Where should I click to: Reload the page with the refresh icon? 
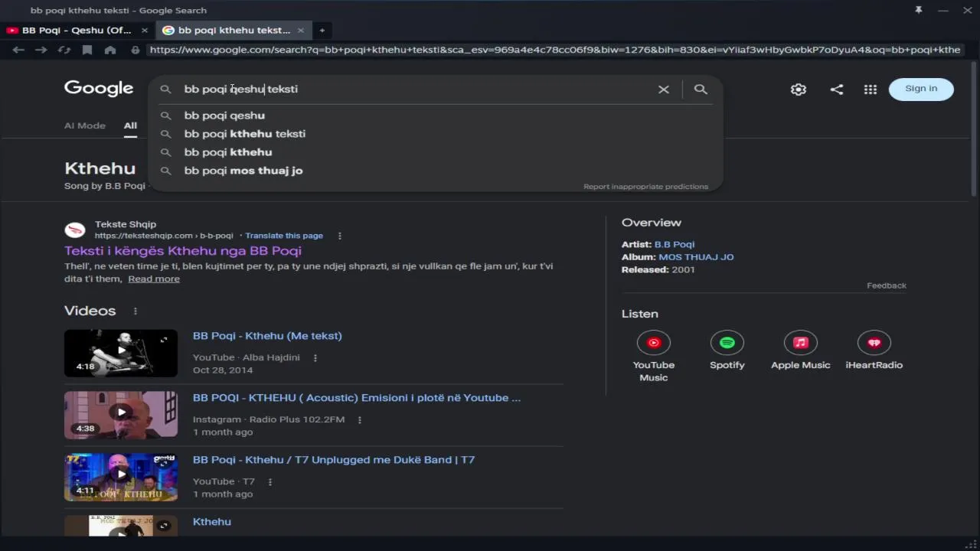click(64, 50)
